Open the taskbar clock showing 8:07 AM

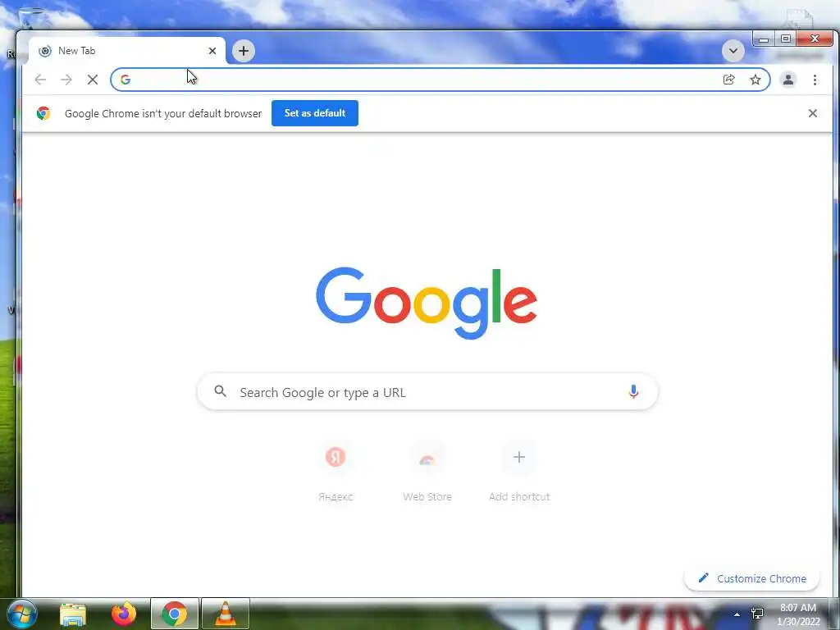click(798, 614)
